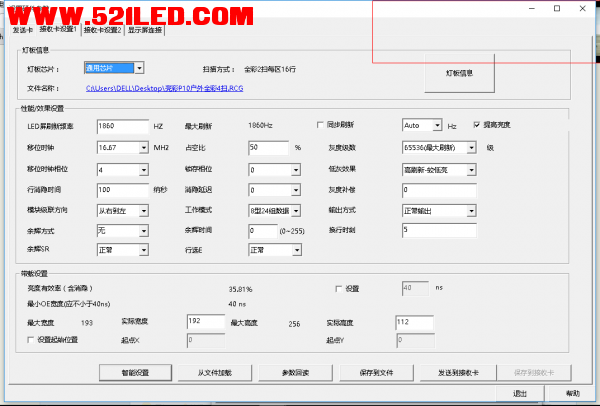The height and width of the screenshot is (406, 600).
Task: Expand the 灯板芯片 dropdown
Action: 139,68
